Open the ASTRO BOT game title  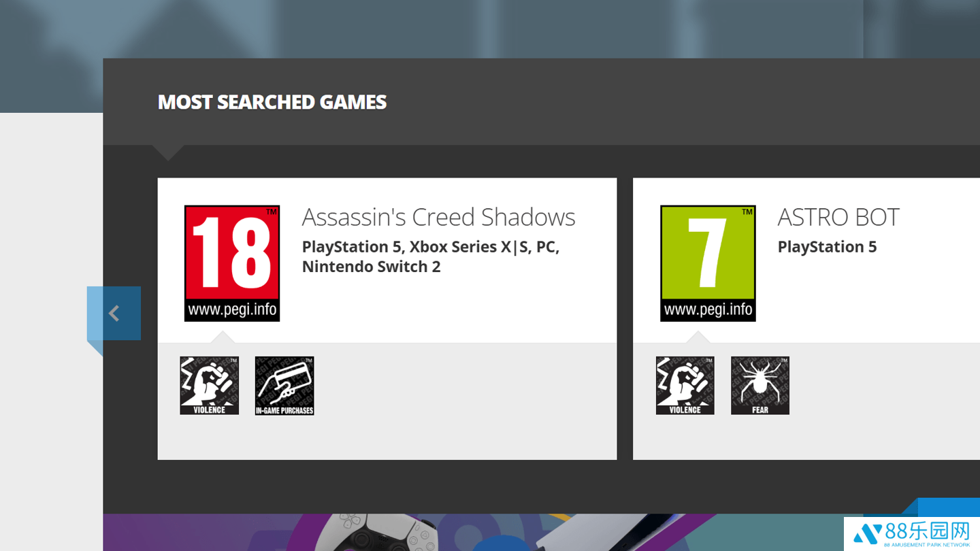(x=838, y=217)
